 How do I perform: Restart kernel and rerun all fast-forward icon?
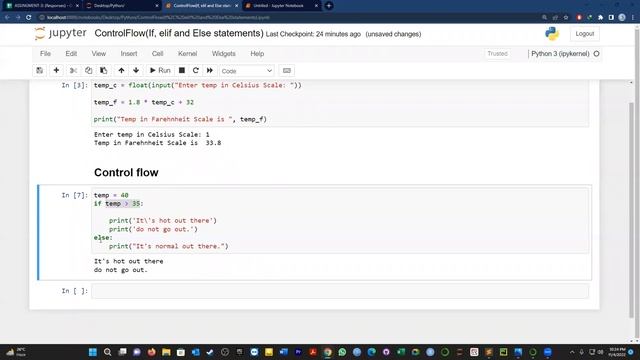[x=210, y=71]
